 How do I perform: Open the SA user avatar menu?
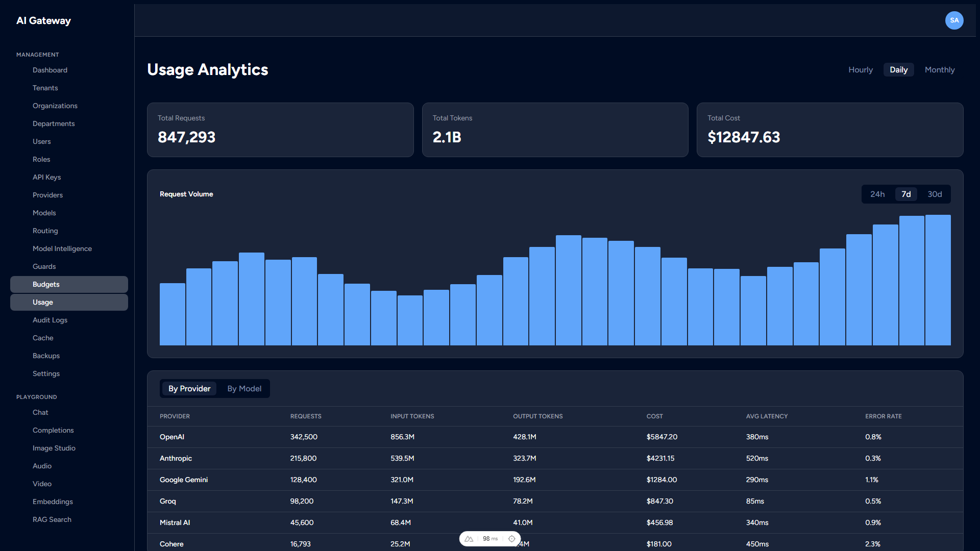[x=954, y=20]
